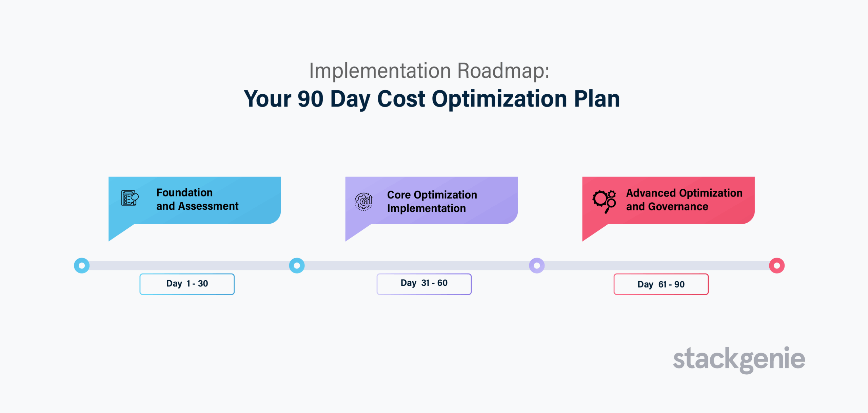Select the first blue timeline start marker

(82, 265)
